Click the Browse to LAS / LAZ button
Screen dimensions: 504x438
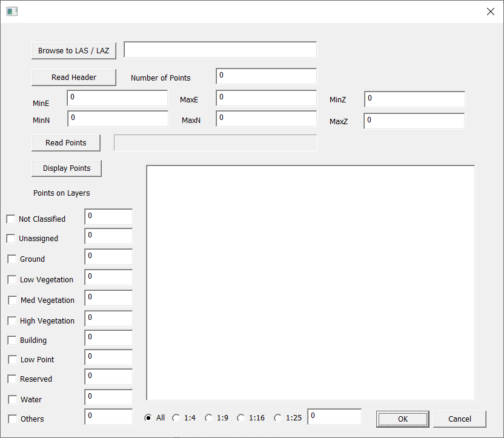[73, 51]
